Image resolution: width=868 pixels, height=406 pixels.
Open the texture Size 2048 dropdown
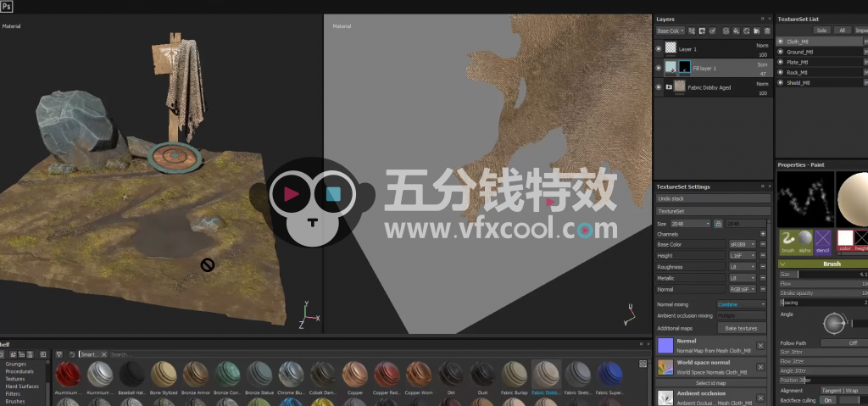coord(690,223)
